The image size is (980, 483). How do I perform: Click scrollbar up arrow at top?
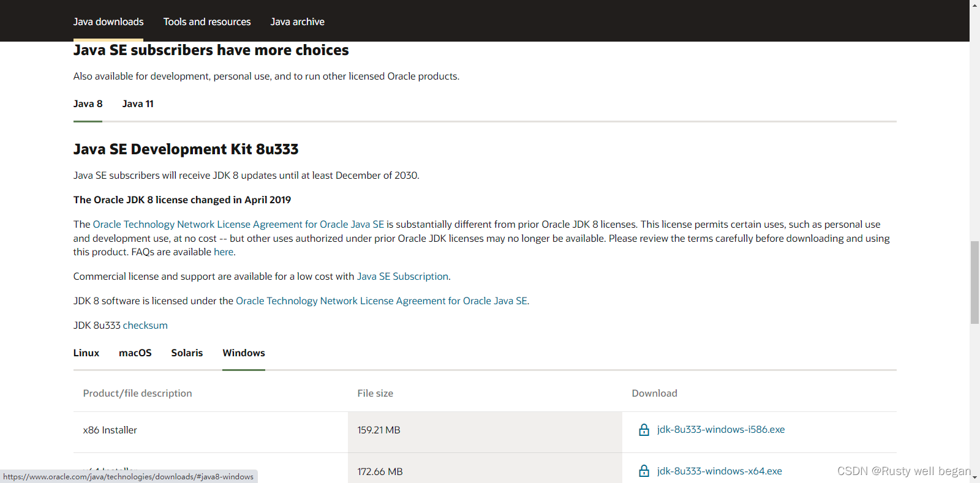(x=974, y=5)
